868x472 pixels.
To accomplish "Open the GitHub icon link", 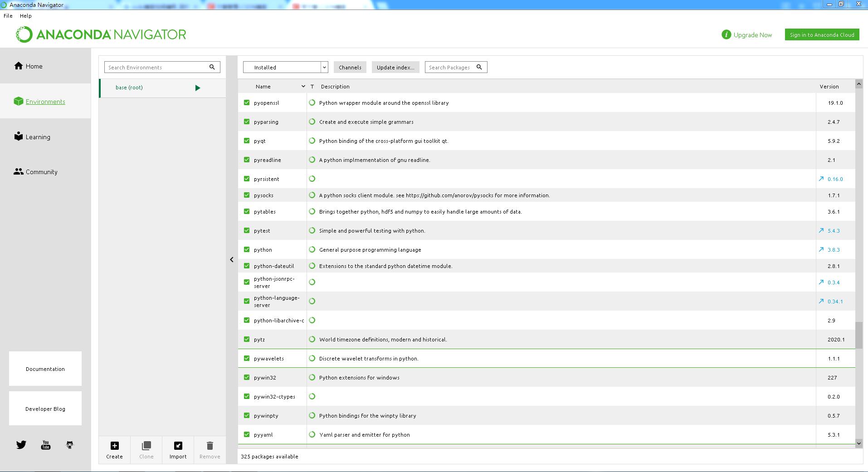I will point(70,445).
